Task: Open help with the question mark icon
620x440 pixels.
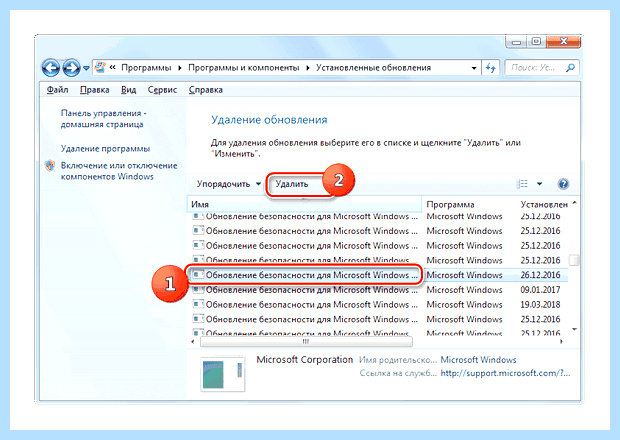Action: pyautogui.click(x=563, y=184)
